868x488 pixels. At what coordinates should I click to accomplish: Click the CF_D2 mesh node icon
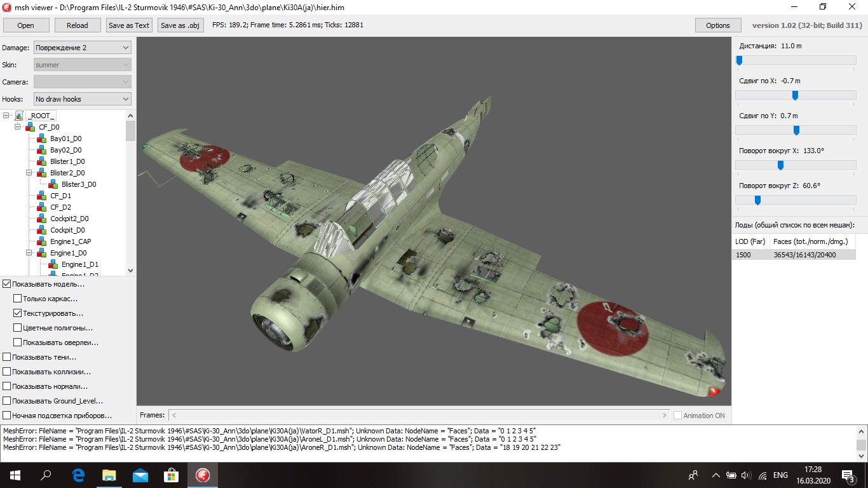pos(42,207)
